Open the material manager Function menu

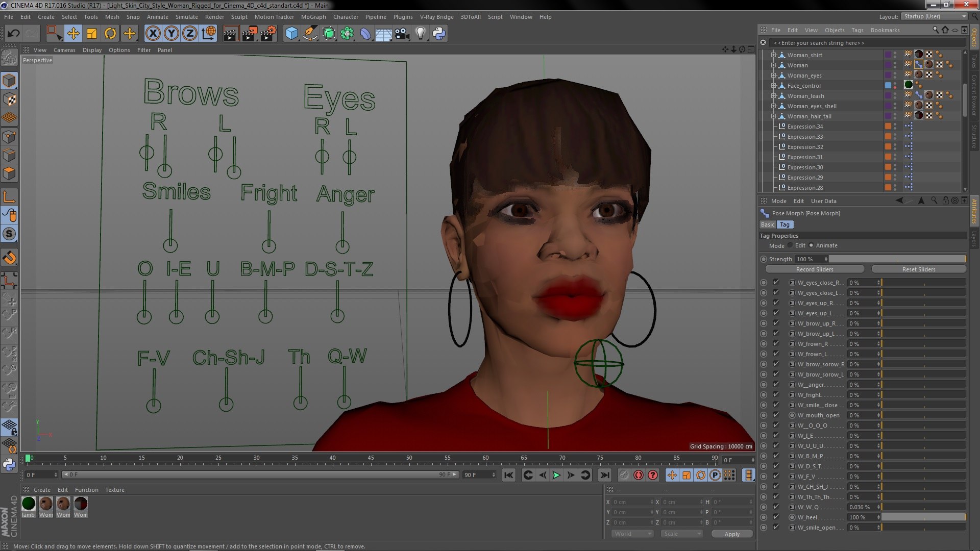[x=86, y=490]
